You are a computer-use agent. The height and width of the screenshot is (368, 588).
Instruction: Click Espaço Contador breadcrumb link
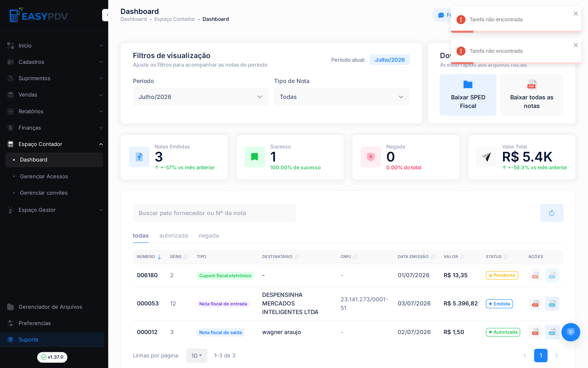(x=174, y=19)
